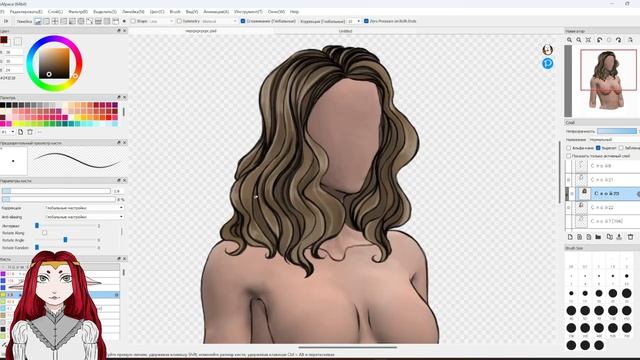640x360 pixels.
Task: Add a new palette color with the page icon
Action: pyautogui.click(x=20, y=132)
